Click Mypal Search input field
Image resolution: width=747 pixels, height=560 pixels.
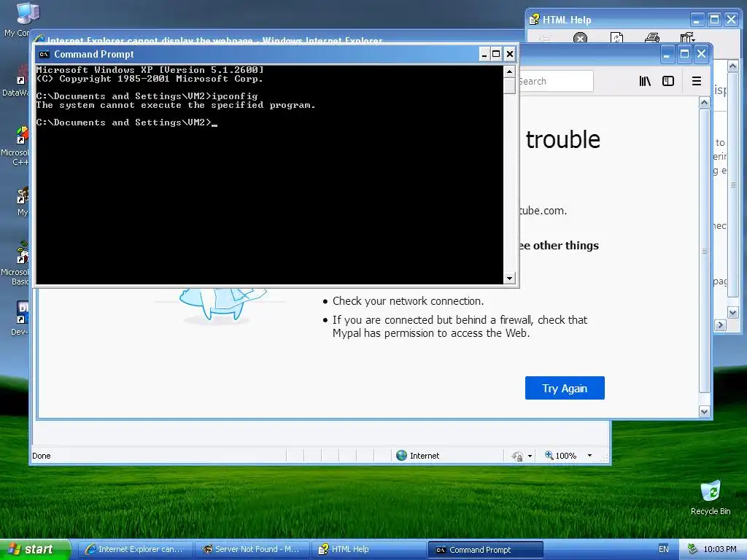coord(556,82)
